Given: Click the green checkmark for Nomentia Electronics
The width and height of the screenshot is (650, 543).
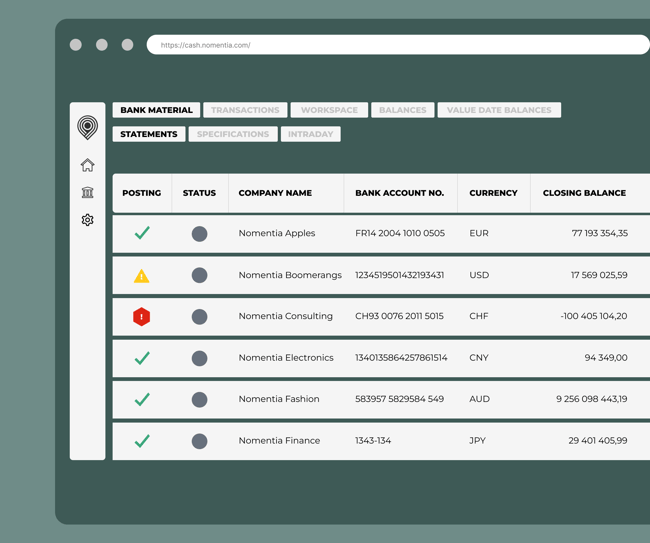Looking at the screenshot, I should pos(142,358).
